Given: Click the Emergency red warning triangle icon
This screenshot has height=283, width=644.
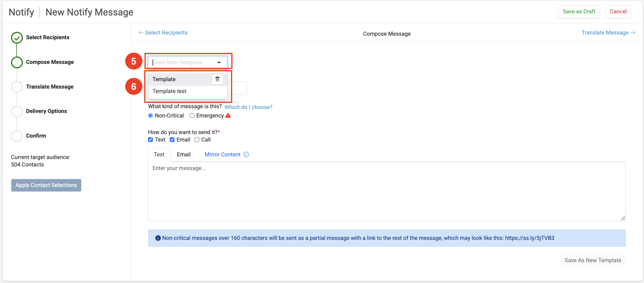Looking at the screenshot, I should [x=228, y=116].
